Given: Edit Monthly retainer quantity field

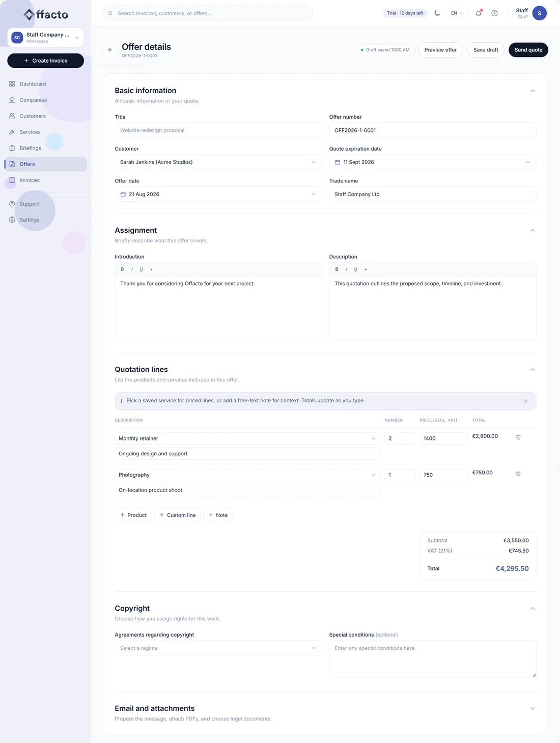Looking at the screenshot, I should point(400,438).
